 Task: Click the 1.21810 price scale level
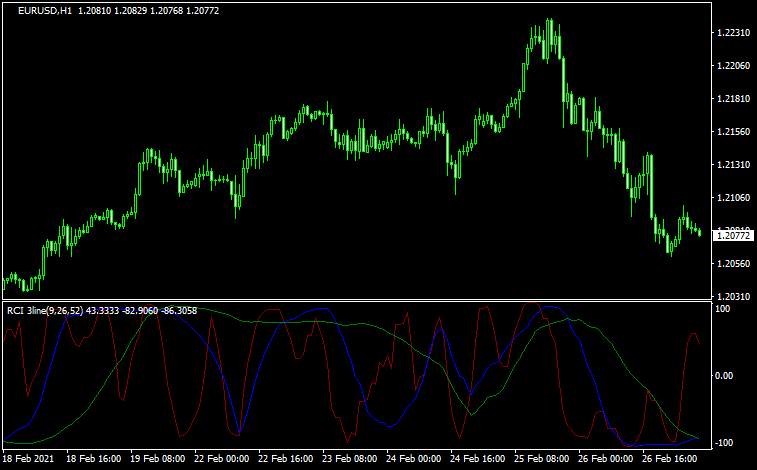click(x=734, y=99)
